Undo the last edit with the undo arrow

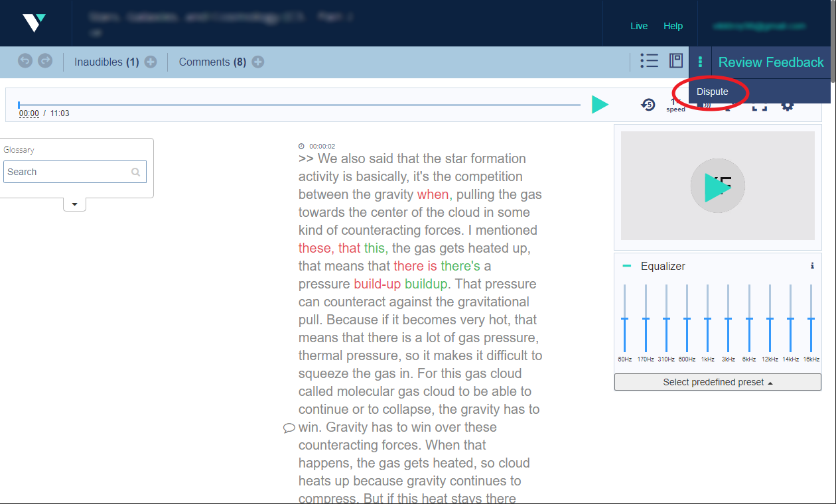click(x=25, y=61)
